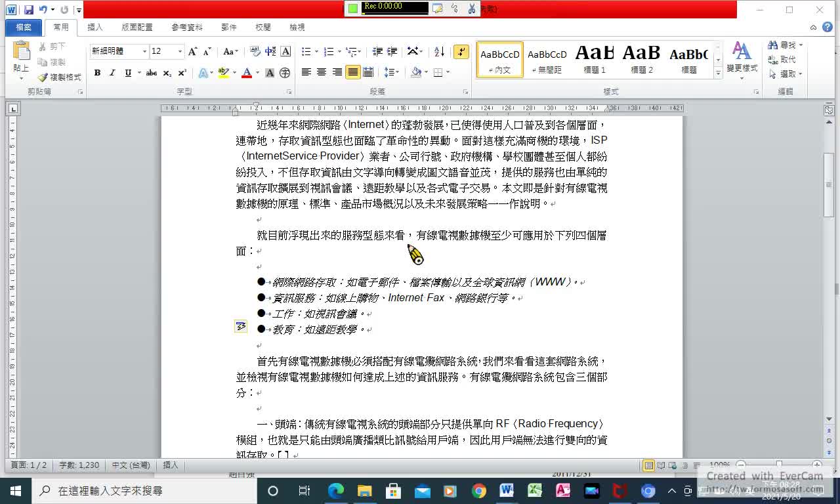Image resolution: width=840 pixels, height=504 pixels.
Task: Click the Sort A-Z icon
Action: click(440, 51)
